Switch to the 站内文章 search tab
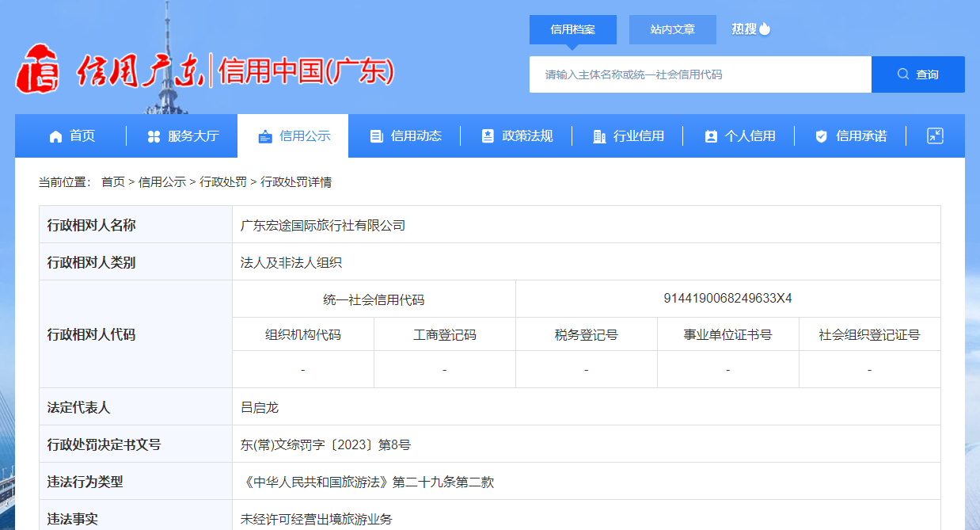This screenshot has width=980, height=530. 672,29
